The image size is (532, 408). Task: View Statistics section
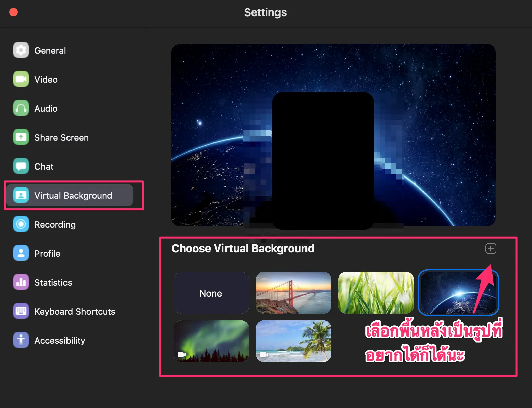click(x=70, y=282)
